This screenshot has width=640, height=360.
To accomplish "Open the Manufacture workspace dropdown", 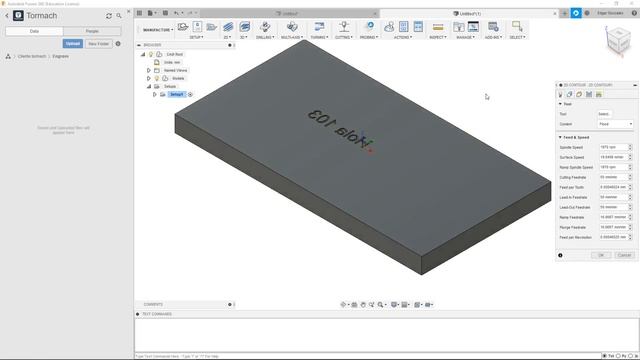I will (158, 30).
